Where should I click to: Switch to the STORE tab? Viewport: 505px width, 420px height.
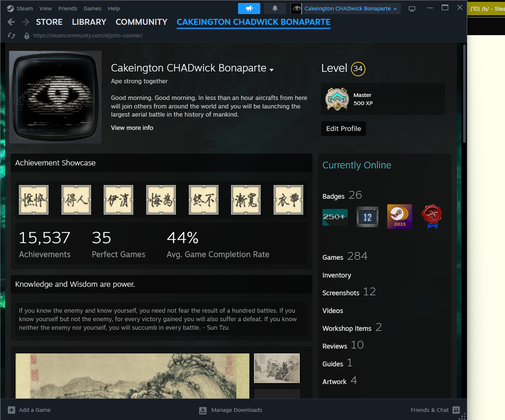[x=49, y=22]
